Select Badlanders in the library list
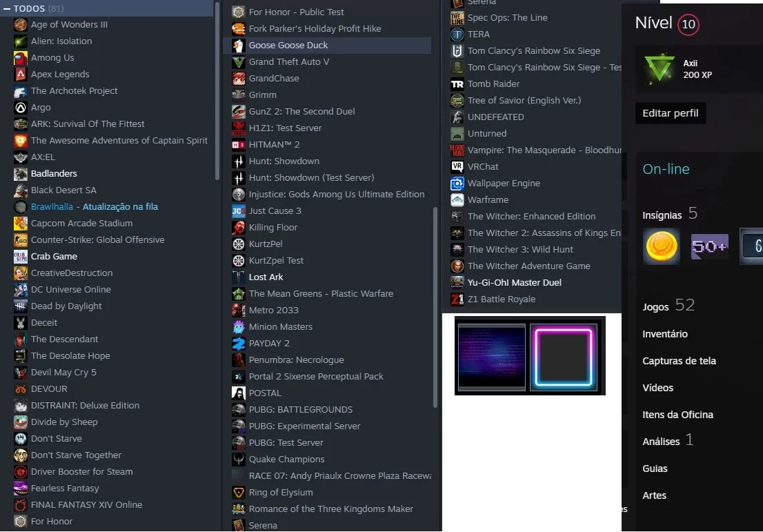763x532 pixels. click(54, 174)
